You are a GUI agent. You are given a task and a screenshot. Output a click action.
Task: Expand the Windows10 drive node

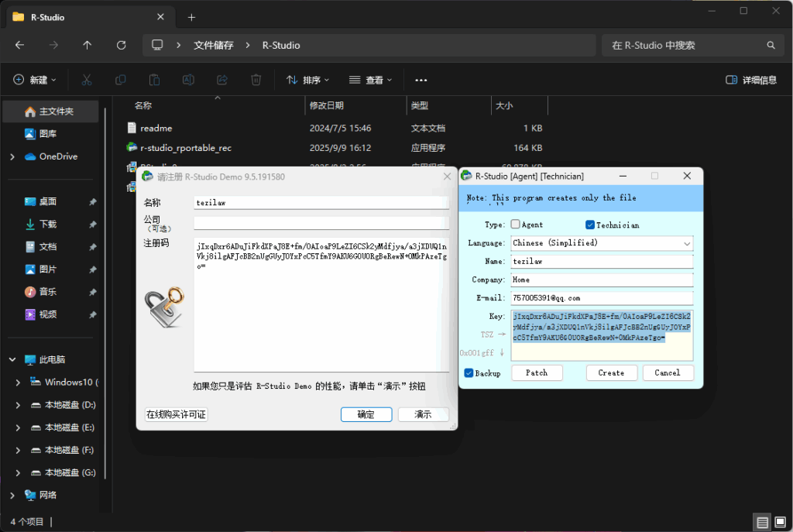coord(18,383)
